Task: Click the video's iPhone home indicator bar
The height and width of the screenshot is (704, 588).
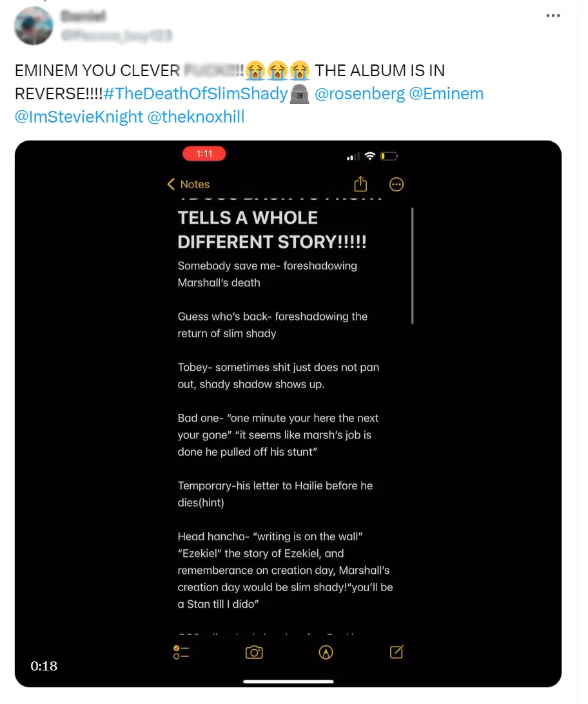Action: (288, 681)
